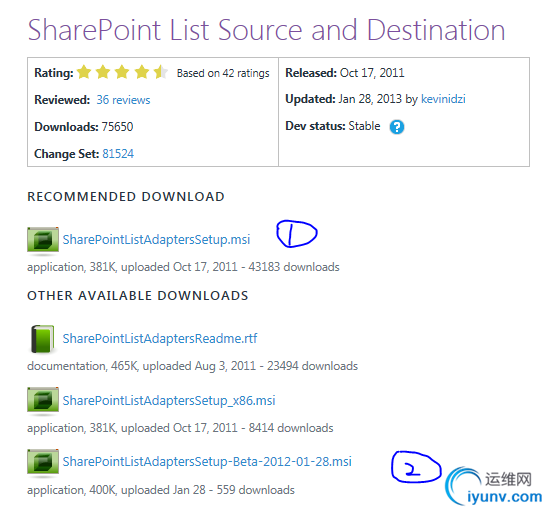
Task: Click the second rating star
Action: pos(103,72)
